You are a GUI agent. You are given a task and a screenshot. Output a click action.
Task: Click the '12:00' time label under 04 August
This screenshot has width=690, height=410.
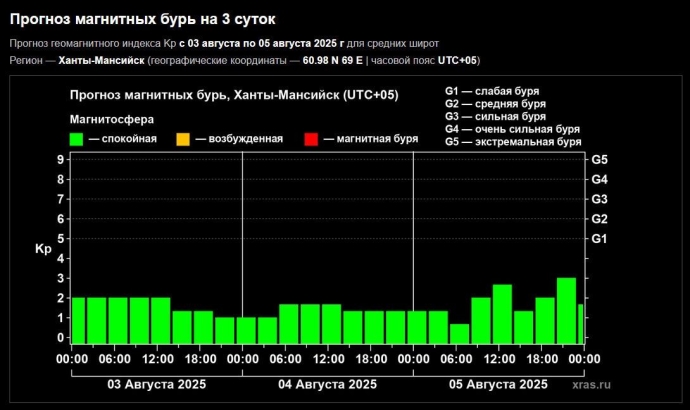click(328, 359)
